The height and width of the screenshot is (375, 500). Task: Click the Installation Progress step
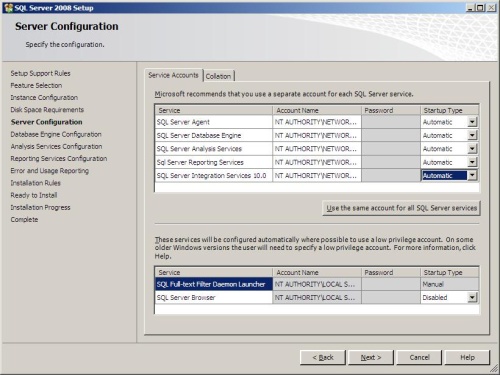click(40, 207)
